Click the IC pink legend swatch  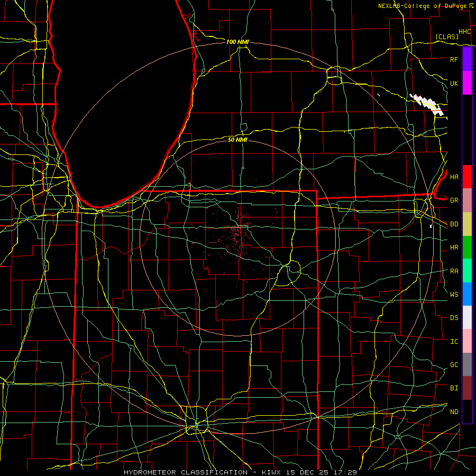pyautogui.click(x=467, y=341)
